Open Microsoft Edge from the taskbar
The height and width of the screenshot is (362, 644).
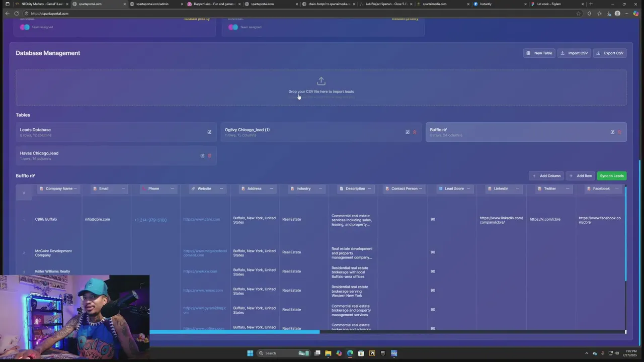[350, 353]
